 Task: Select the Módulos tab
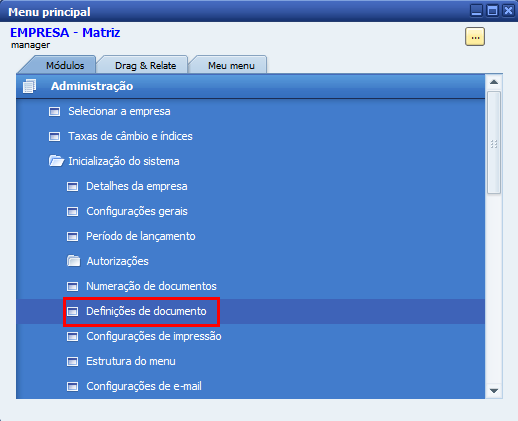(x=65, y=65)
